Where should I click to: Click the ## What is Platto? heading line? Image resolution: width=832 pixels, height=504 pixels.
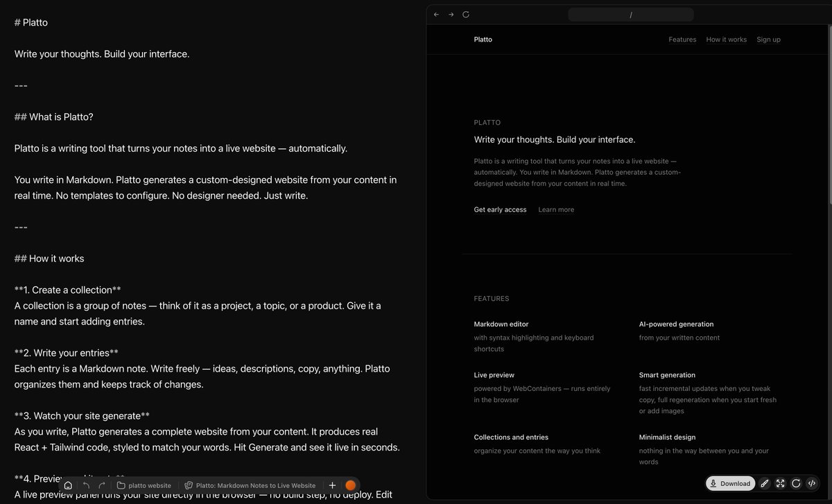coord(54,116)
